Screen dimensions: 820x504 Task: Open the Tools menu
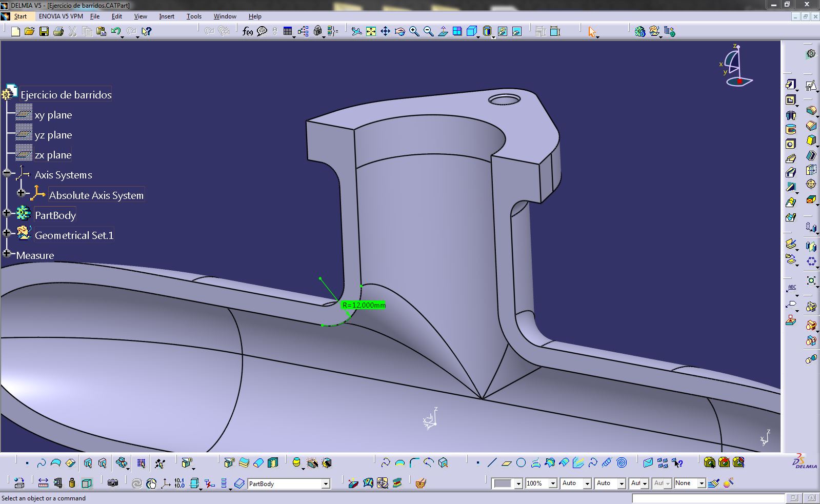coord(194,16)
